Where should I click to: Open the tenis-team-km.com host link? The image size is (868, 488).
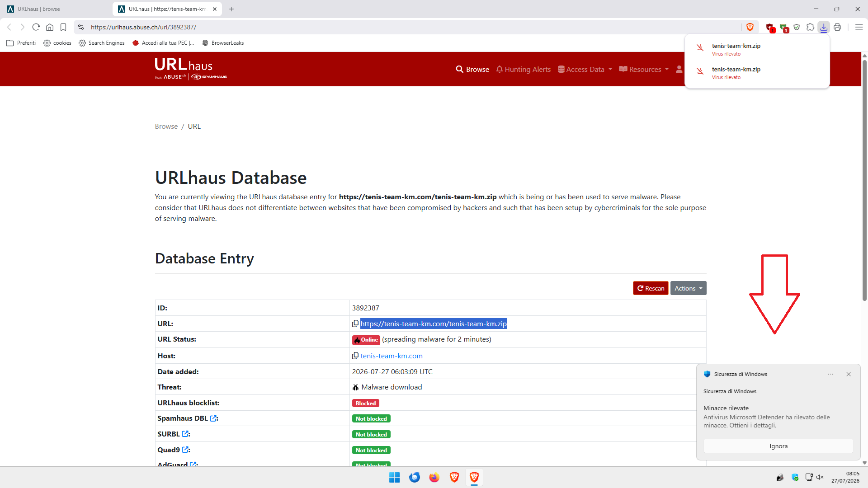(x=392, y=356)
